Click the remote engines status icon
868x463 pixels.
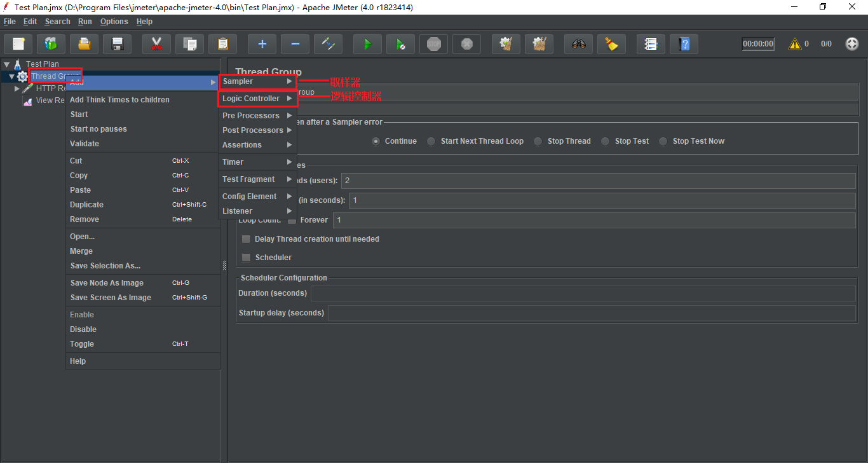pyautogui.click(x=852, y=44)
